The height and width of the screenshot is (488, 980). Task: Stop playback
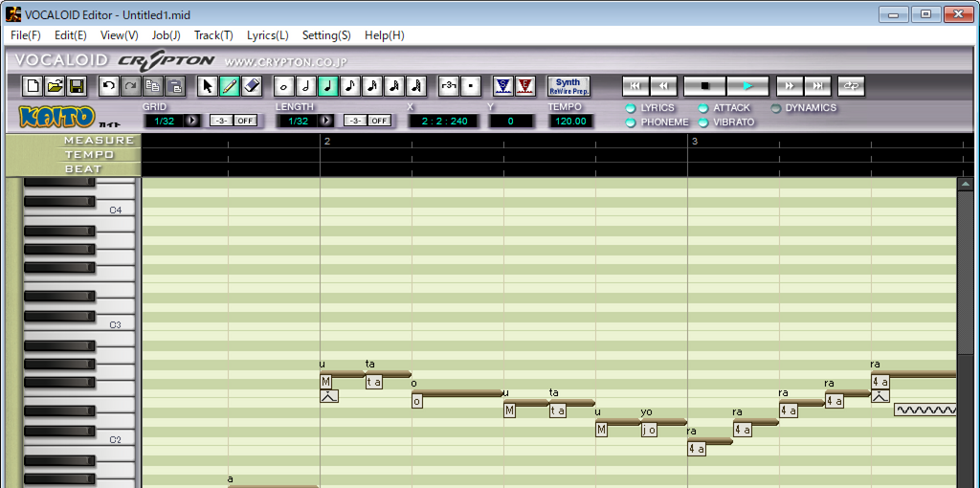click(x=705, y=86)
